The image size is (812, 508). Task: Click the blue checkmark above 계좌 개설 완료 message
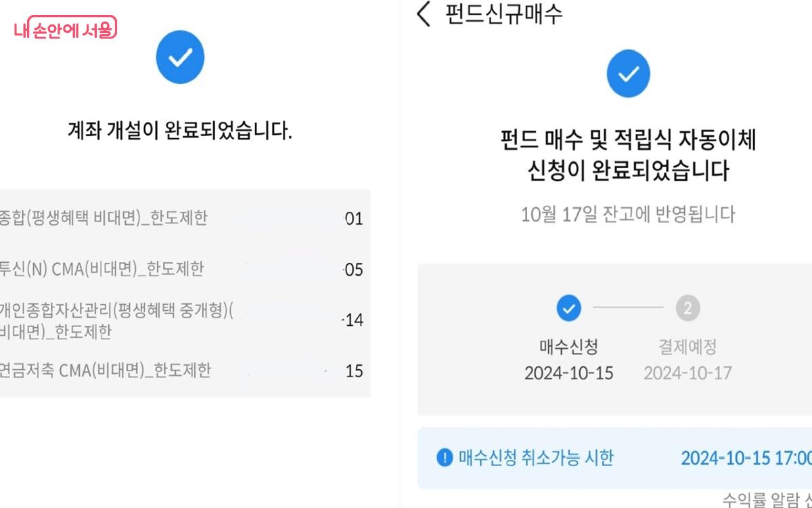(179, 57)
